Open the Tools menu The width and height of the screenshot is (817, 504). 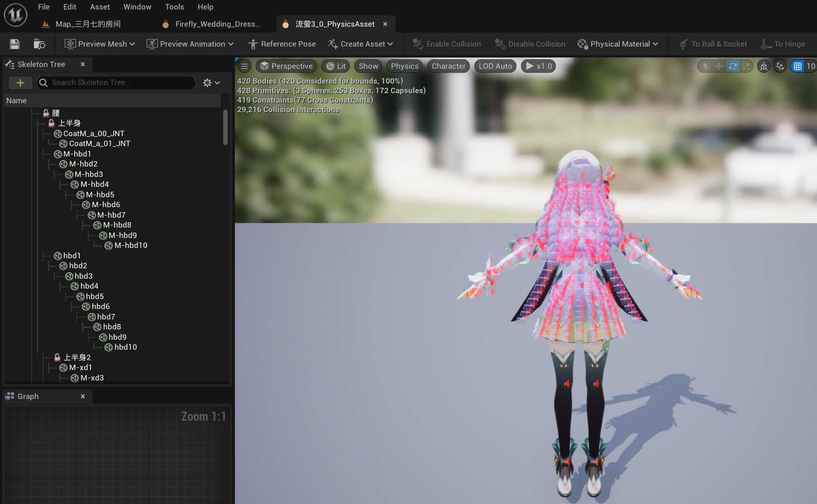point(174,7)
